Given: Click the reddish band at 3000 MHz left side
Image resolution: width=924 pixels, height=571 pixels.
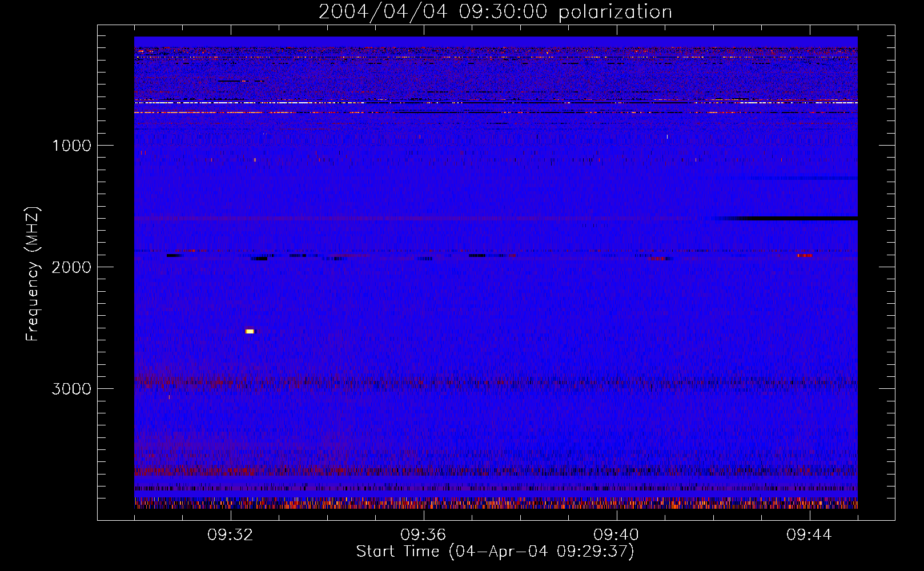Looking at the screenshot, I should [183, 380].
